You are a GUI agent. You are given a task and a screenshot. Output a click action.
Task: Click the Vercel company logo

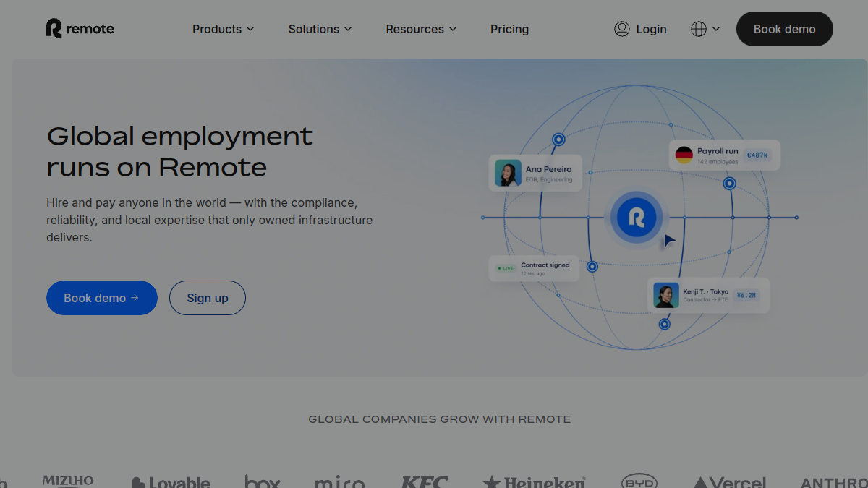[730, 482]
